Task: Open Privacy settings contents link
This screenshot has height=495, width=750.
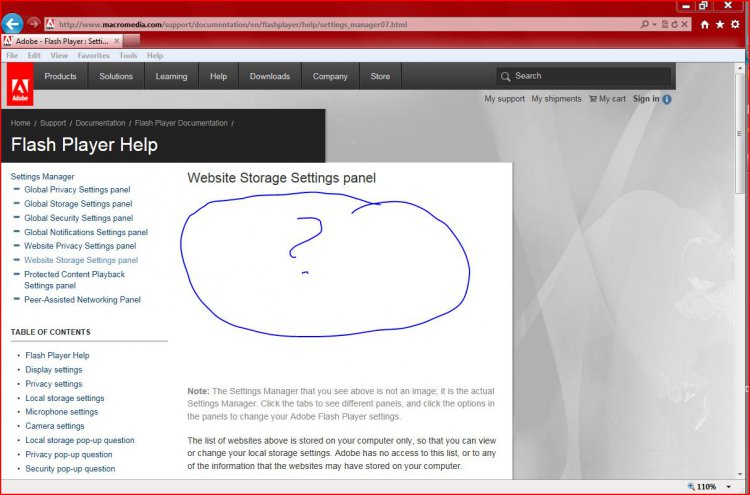Action: 54,384
